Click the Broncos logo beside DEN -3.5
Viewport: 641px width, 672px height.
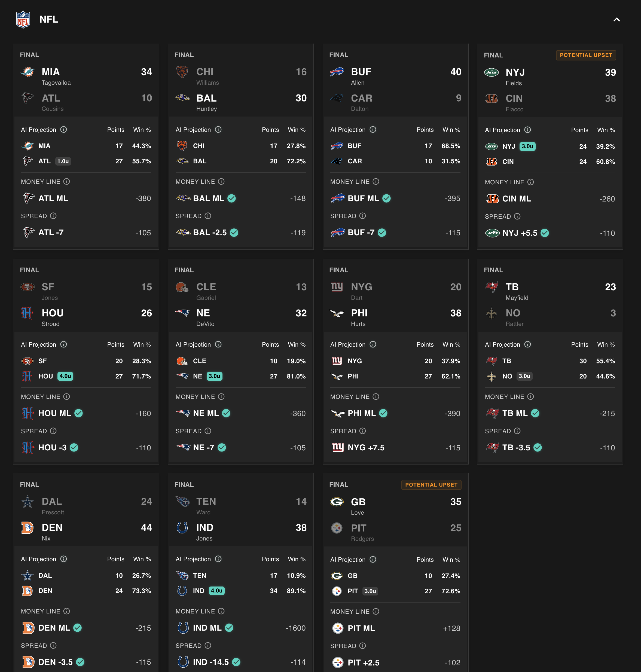point(28,662)
